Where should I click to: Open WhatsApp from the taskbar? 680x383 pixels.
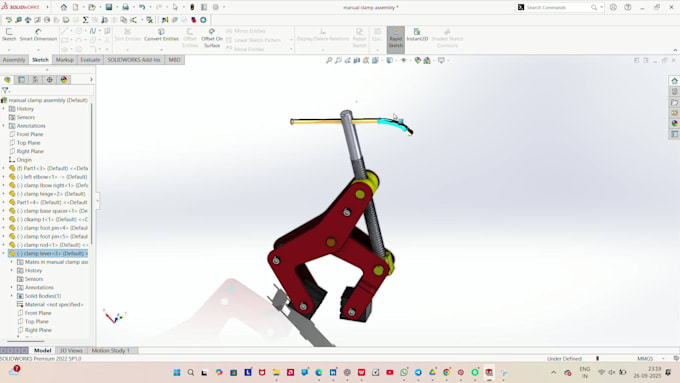(x=404, y=372)
